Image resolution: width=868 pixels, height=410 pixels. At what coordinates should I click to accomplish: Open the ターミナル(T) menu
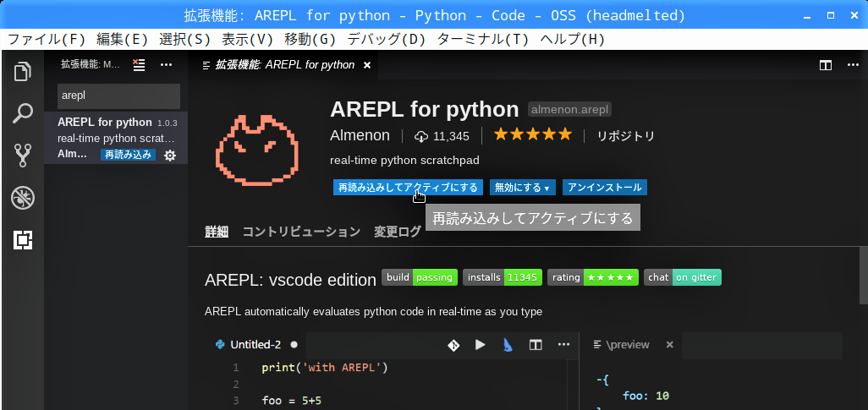(482, 39)
